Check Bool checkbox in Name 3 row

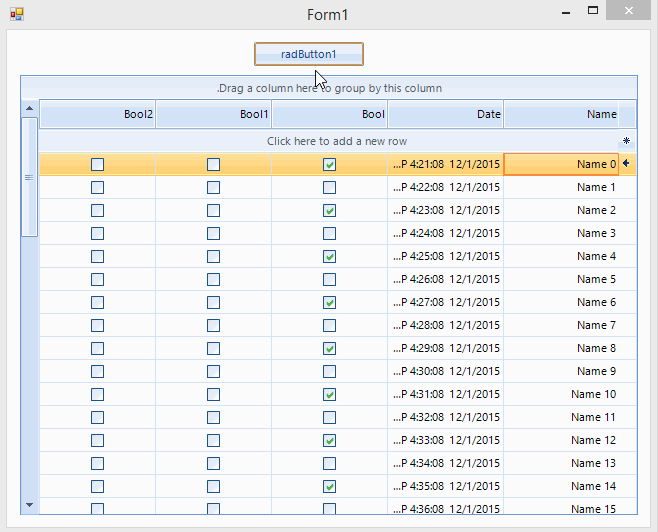click(329, 233)
